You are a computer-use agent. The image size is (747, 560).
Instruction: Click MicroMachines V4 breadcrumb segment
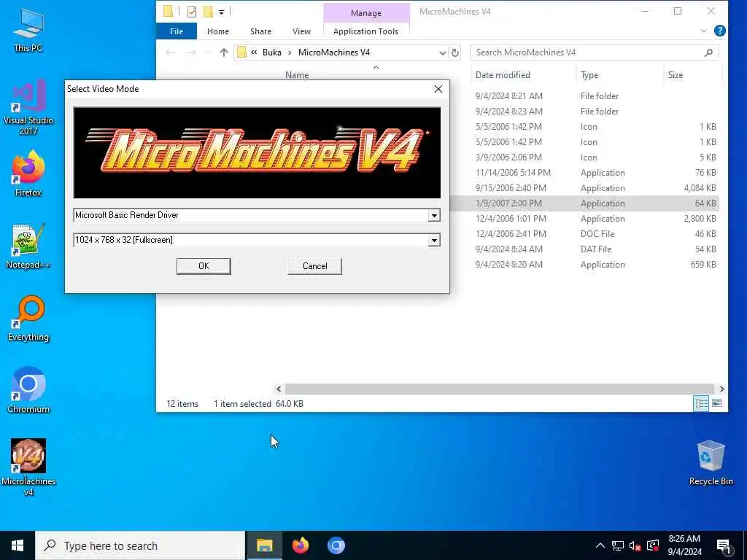(333, 52)
